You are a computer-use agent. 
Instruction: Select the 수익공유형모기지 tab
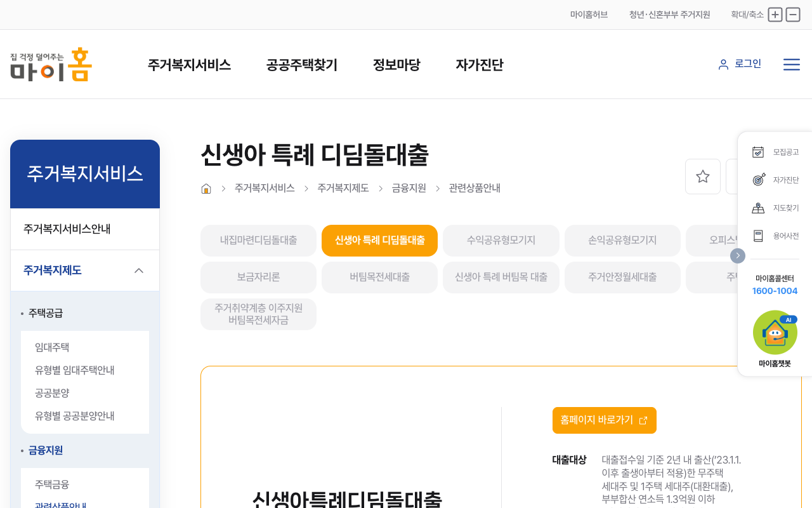coord(501,241)
